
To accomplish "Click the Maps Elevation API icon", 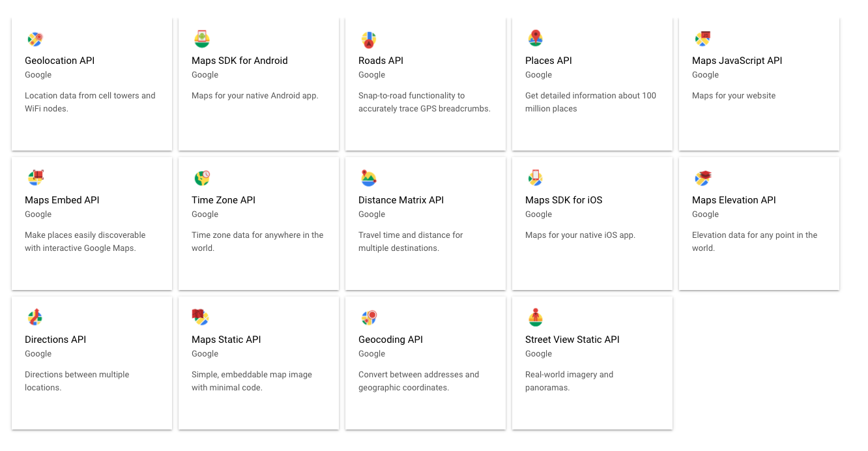I will (x=702, y=178).
